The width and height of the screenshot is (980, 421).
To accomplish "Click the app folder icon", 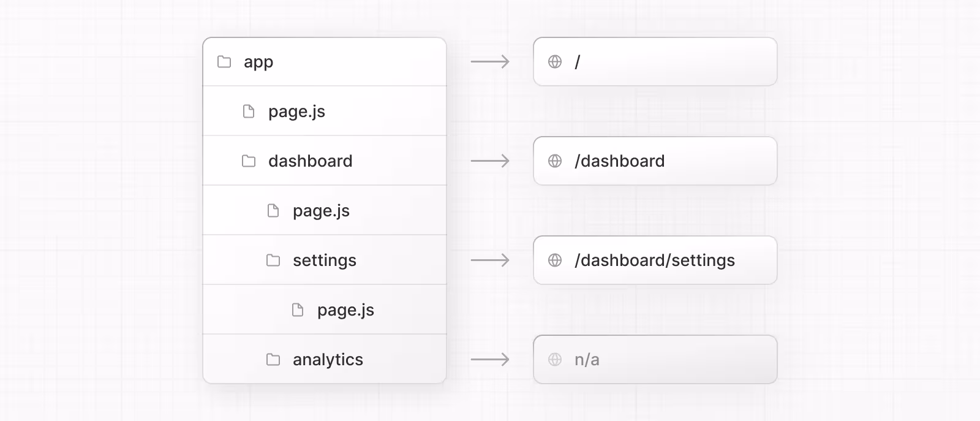I will [x=224, y=62].
